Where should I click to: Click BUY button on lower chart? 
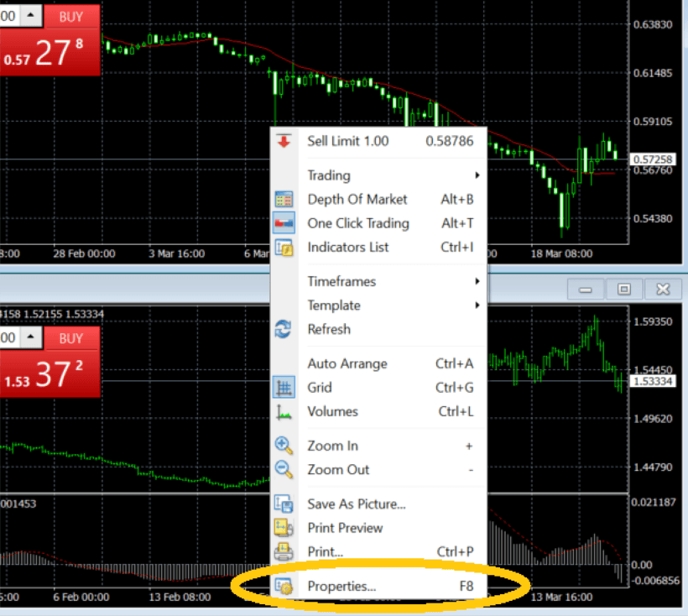(71, 338)
